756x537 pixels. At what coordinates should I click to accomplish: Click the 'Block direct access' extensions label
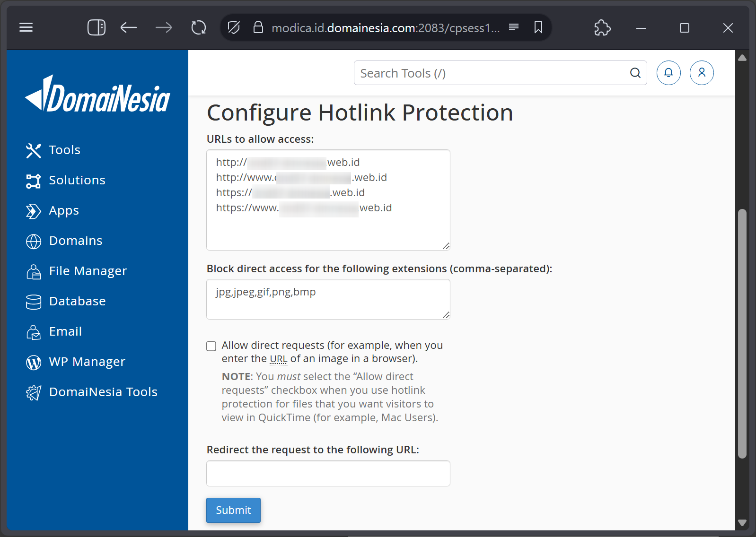click(x=379, y=268)
